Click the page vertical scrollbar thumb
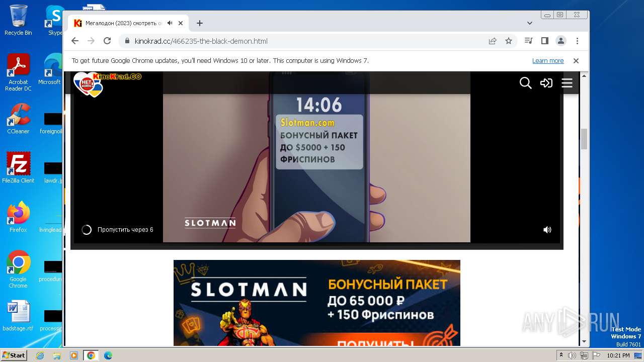Image resolution: width=644 pixels, height=362 pixels. click(584, 139)
